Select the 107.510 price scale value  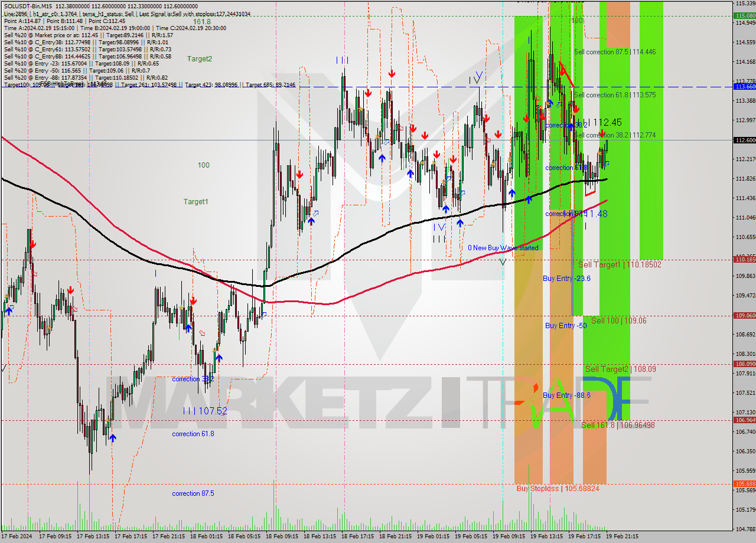coord(745,392)
